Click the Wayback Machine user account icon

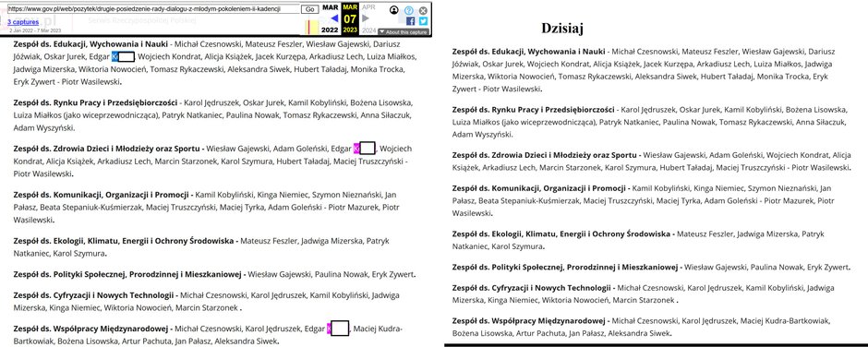coord(393,10)
